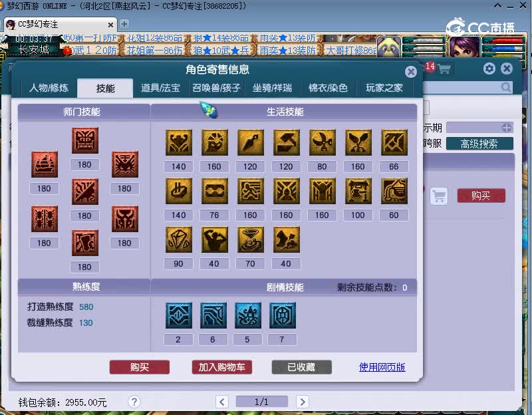
Task: Click red 购买 button in background list
Action: [x=481, y=196]
